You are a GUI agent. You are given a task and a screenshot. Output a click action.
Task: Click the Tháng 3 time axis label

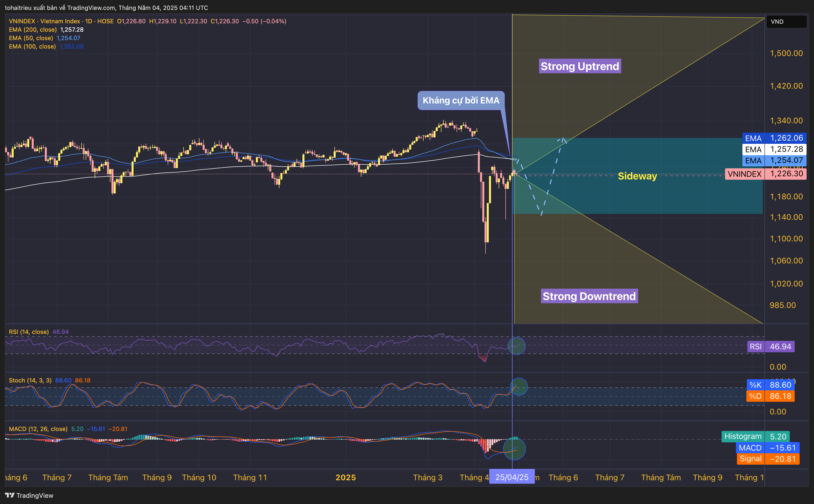[428, 477]
